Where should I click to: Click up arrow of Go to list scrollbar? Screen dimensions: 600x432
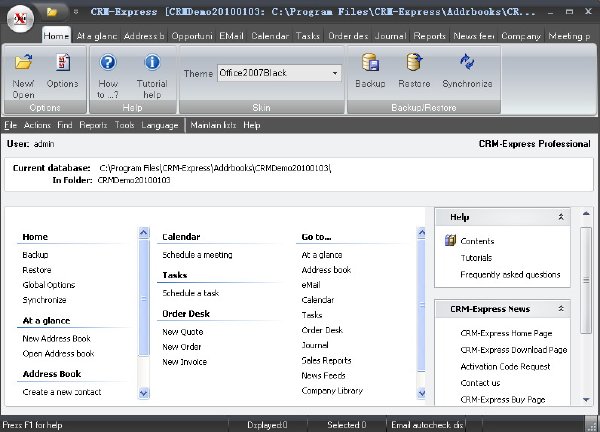click(421, 233)
